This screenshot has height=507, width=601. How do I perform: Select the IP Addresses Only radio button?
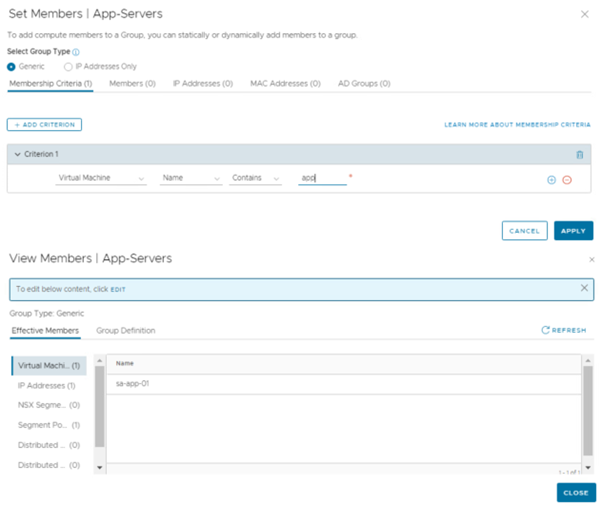(x=68, y=66)
